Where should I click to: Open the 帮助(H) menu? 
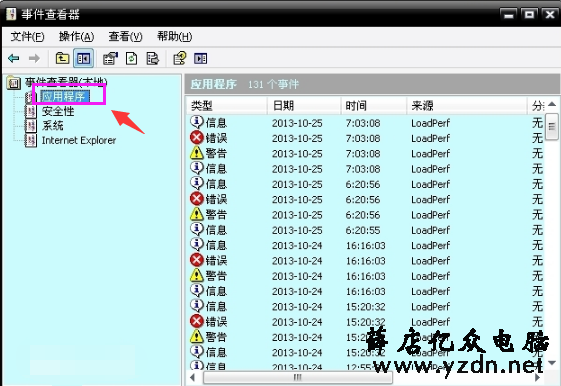pos(174,36)
